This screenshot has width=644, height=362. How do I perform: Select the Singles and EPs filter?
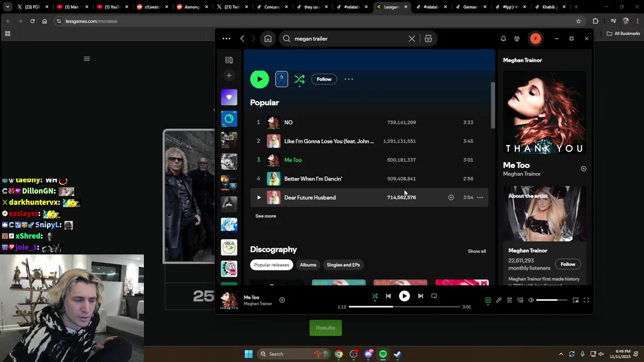tap(343, 265)
